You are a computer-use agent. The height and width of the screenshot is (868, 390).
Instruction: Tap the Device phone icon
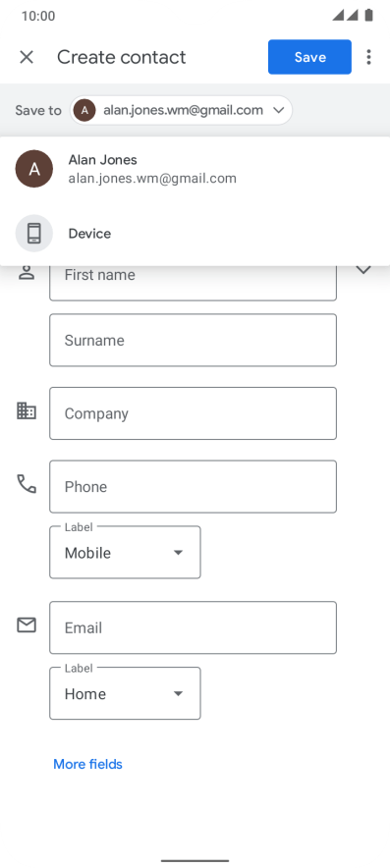point(34,233)
